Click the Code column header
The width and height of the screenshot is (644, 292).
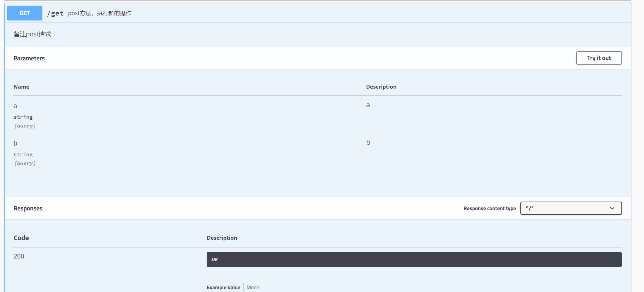click(21, 238)
